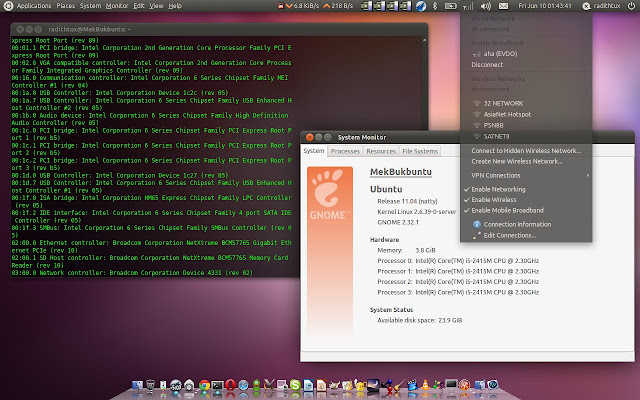Click the blue globe applet icon in the tray

(x=421, y=6)
